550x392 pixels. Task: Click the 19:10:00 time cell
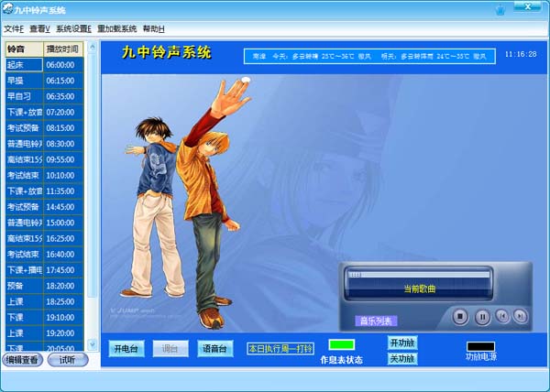(x=63, y=317)
